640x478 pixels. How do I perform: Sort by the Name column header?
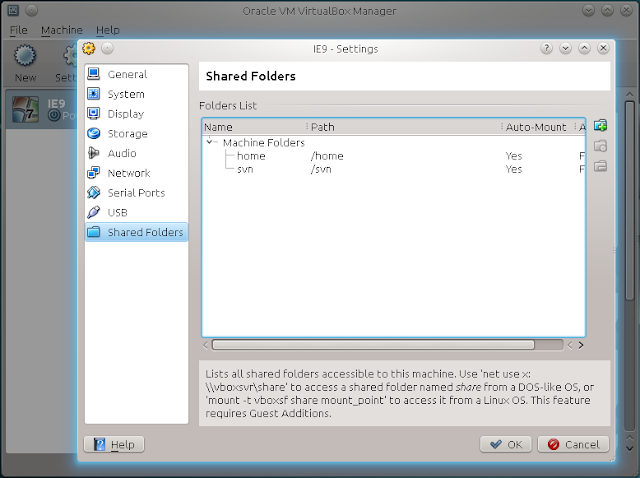click(x=255, y=127)
